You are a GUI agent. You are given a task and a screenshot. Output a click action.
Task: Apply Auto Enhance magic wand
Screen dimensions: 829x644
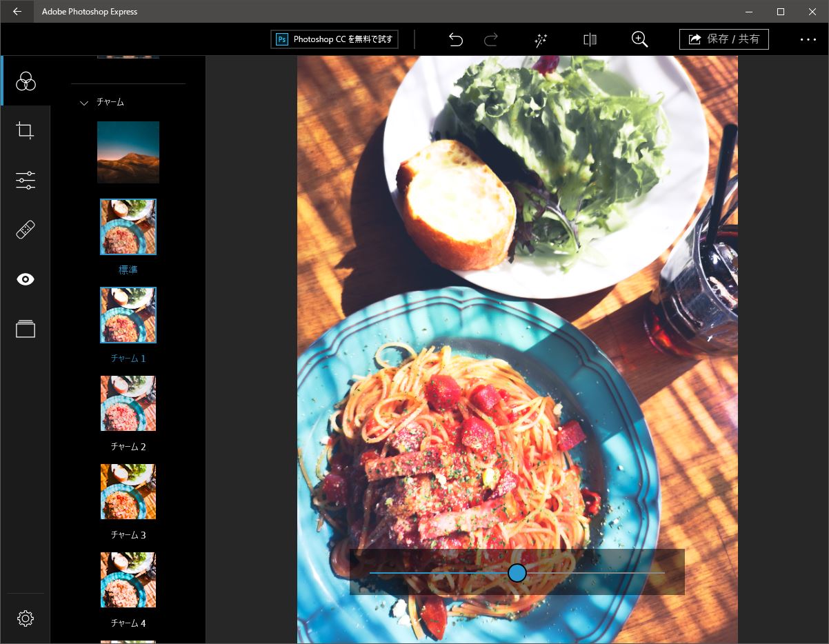coord(541,40)
